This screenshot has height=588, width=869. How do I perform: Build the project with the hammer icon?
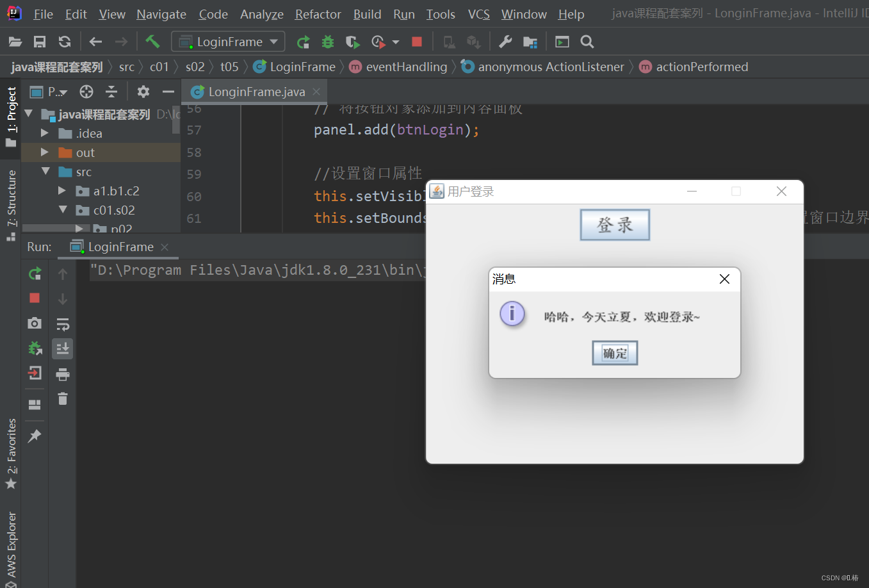click(152, 42)
